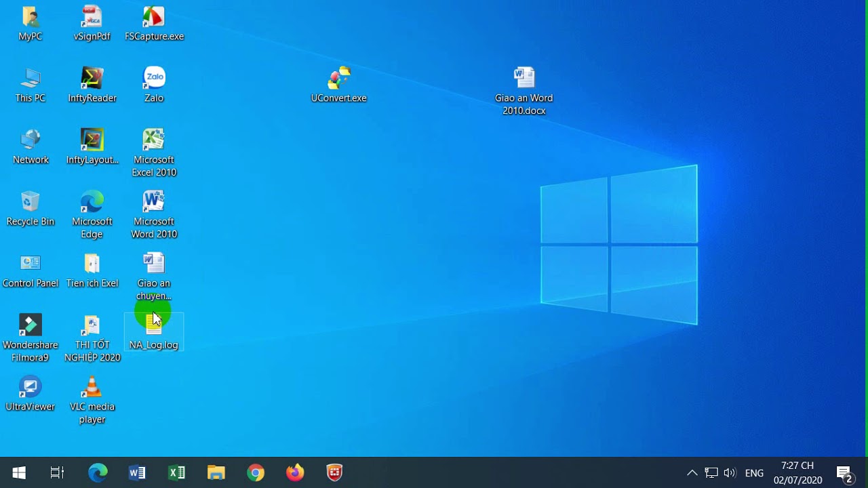This screenshot has width=868, height=488.
Task: Select the InftyReader shortcut
Action: [x=92, y=85]
